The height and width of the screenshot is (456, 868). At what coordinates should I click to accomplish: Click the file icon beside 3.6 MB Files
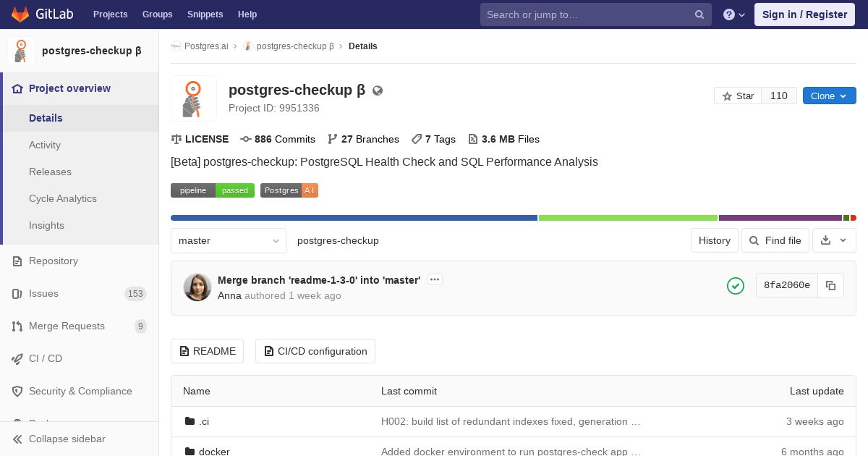[473, 139]
